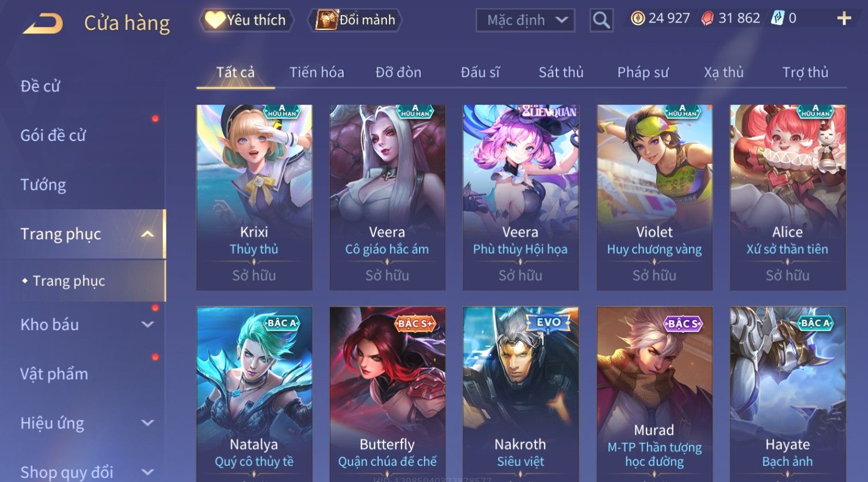The height and width of the screenshot is (482, 868).
Task: Open the Mặc định sort dropdown
Action: click(526, 20)
